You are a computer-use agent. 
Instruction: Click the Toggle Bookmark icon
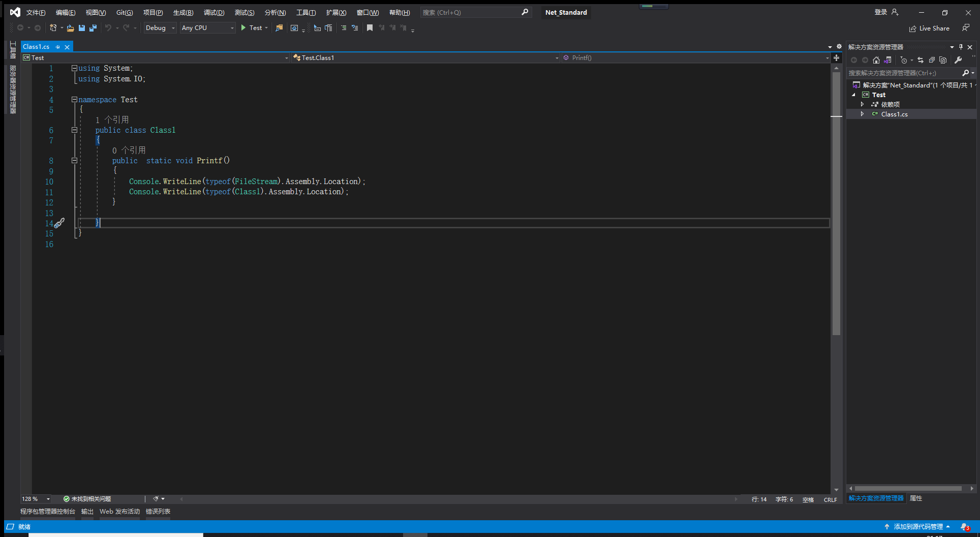coord(370,28)
